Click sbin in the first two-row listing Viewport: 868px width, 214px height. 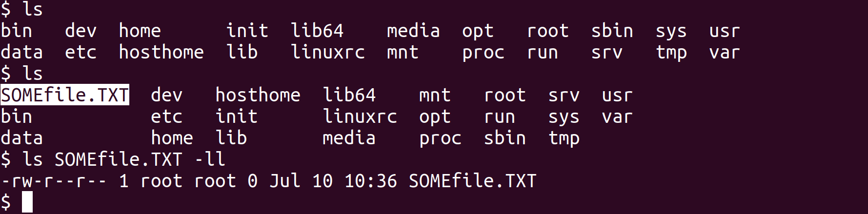(x=612, y=31)
